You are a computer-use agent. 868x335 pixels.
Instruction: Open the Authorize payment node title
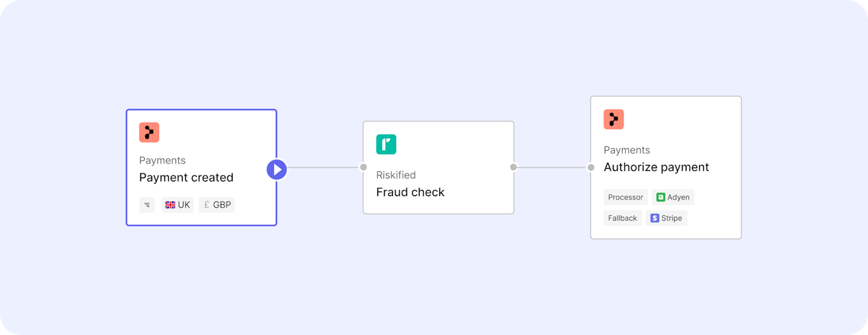656,167
